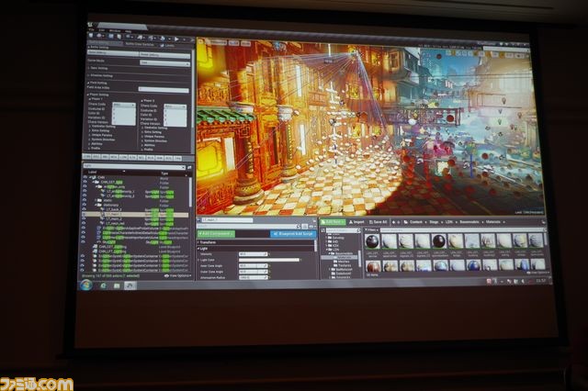Click the Windows Start orb
The width and height of the screenshot is (588, 391).
pyautogui.click(x=85, y=285)
